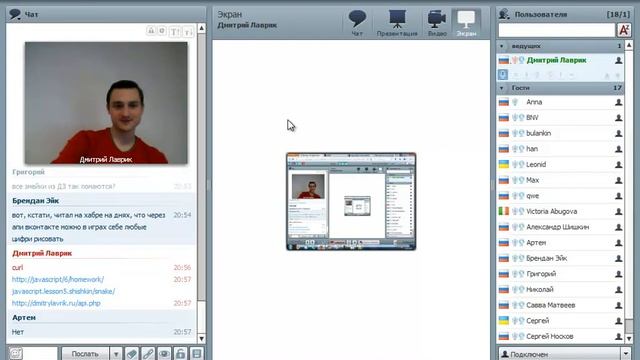Viewport: 640px width, 360px height.
Task: Open the Видео tab
Action: (437, 23)
